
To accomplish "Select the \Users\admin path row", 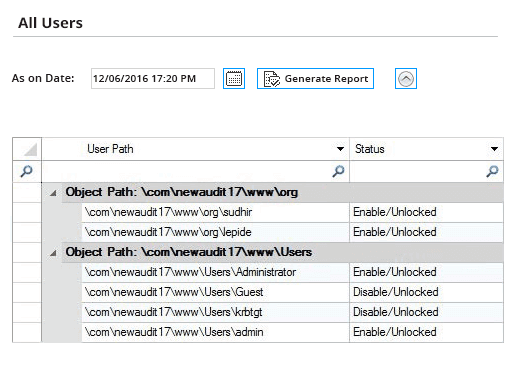I will (215, 332).
